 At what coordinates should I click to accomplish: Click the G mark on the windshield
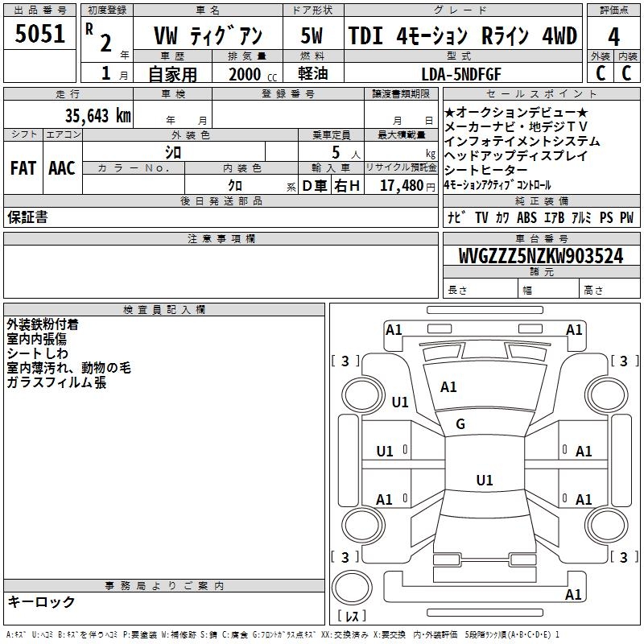click(x=460, y=424)
